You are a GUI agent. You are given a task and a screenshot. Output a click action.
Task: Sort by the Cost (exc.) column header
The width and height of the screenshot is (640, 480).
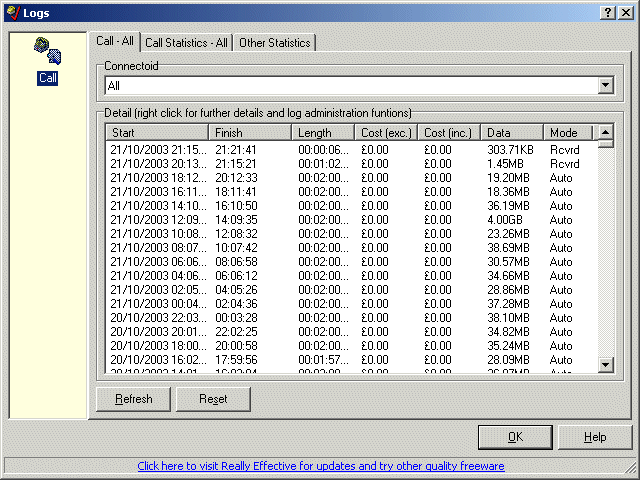coord(386,133)
